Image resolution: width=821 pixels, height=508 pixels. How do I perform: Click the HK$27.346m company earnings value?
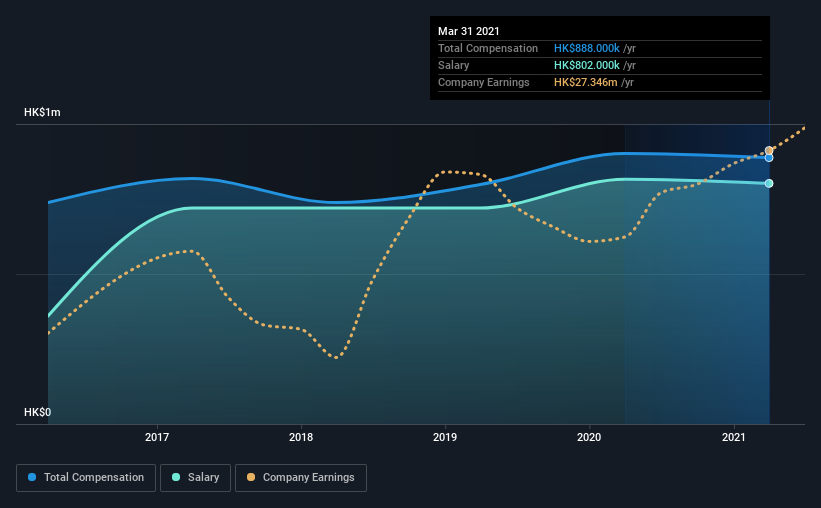point(585,82)
